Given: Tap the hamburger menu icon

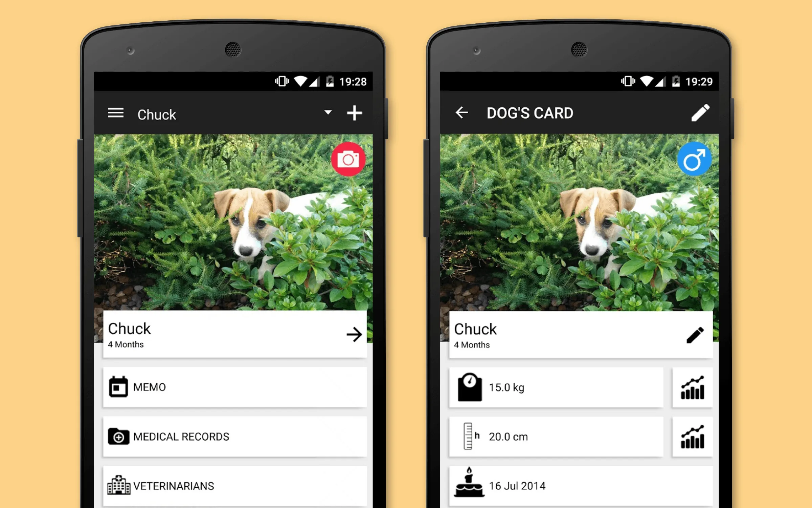Looking at the screenshot, I should [x=115, y=113].
